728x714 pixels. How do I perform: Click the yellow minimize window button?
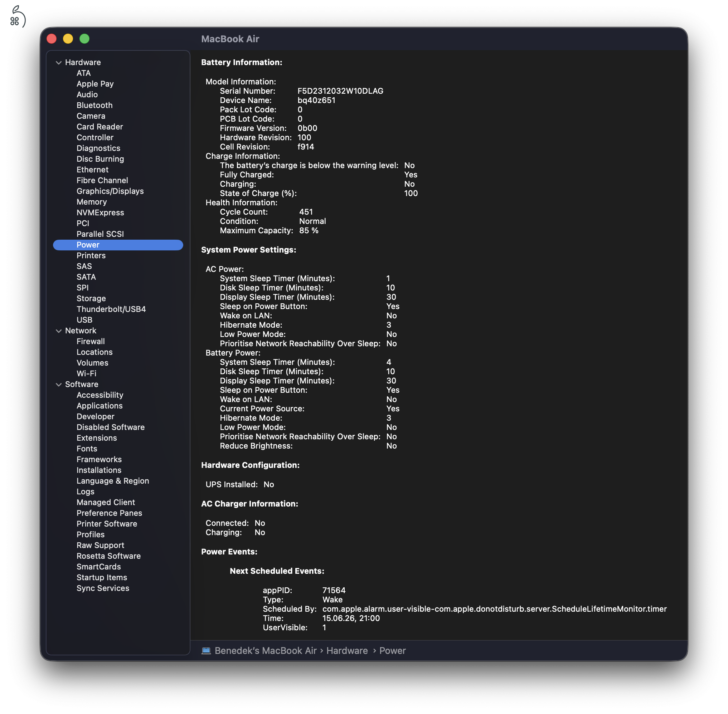68,39
